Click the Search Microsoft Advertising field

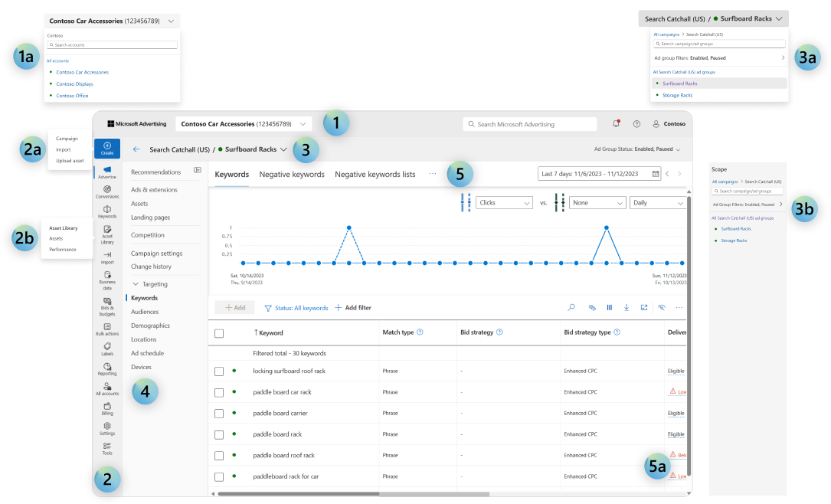pyautogui.click(x=530, y=124)
